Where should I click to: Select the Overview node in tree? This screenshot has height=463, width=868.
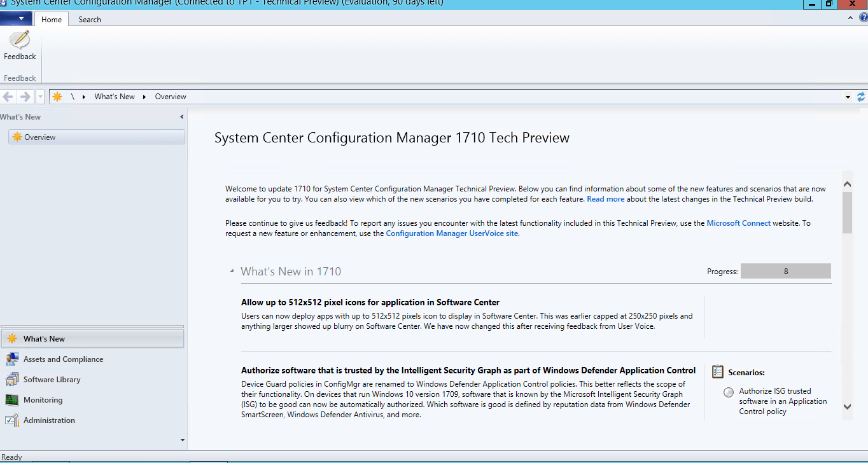tap(97, 137)
